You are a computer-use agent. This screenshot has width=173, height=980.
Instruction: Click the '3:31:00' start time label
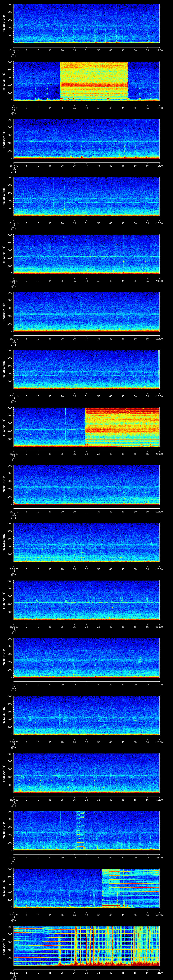pos(14,915)
